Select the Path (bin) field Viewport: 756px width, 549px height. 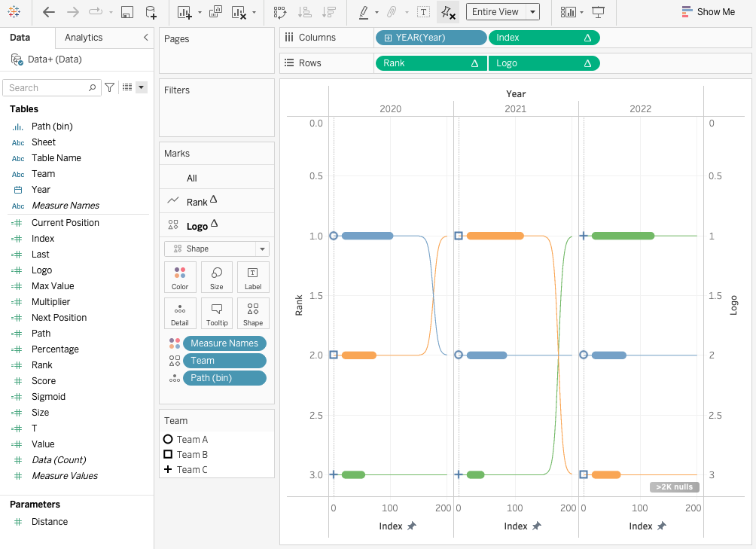[52, 127]
